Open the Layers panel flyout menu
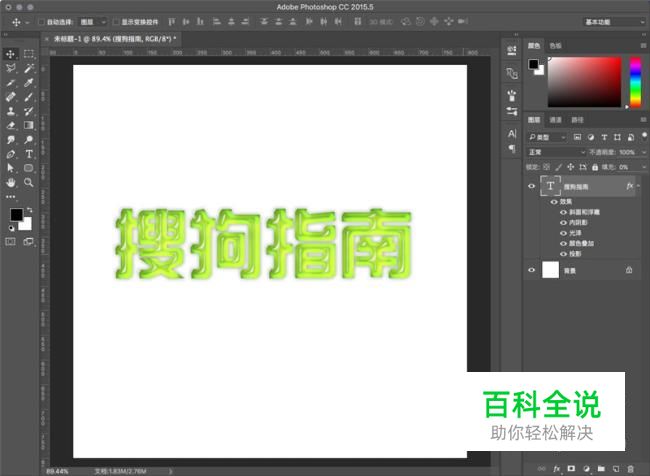 [x=643, y=120]
